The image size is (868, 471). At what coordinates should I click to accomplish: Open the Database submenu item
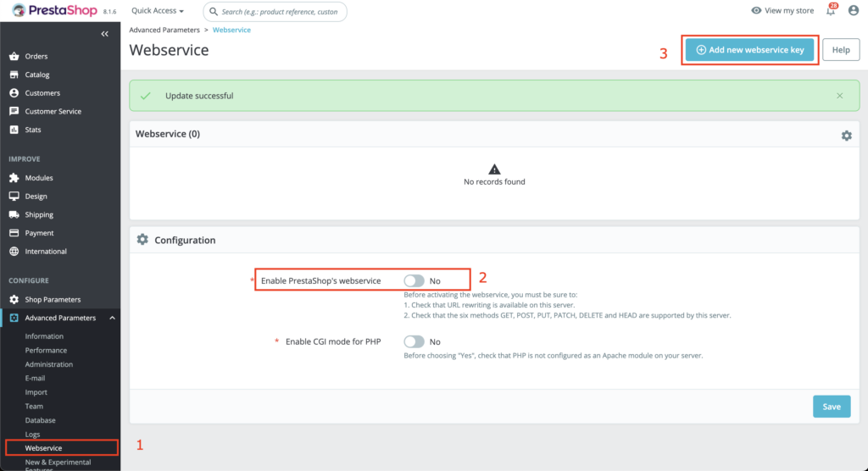[x=40, y=420]
